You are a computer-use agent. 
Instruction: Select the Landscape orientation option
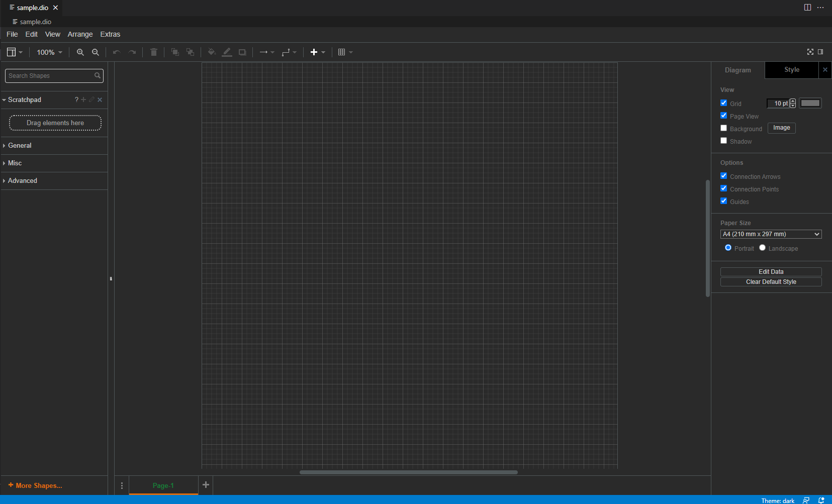763,248
